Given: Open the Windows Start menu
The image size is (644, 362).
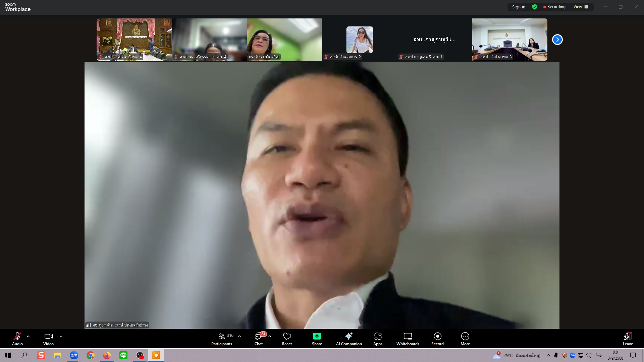Looking at the screenshot, I should (x=8, y=356).
